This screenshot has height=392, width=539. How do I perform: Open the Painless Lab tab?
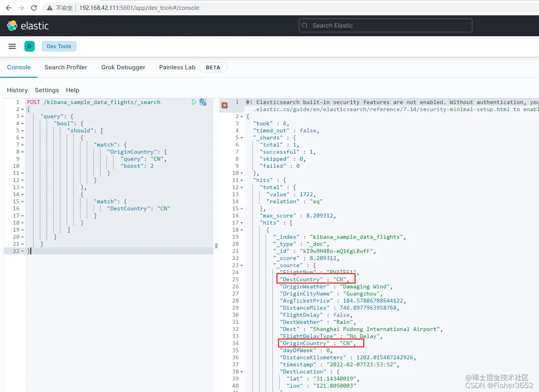point(177,67)
